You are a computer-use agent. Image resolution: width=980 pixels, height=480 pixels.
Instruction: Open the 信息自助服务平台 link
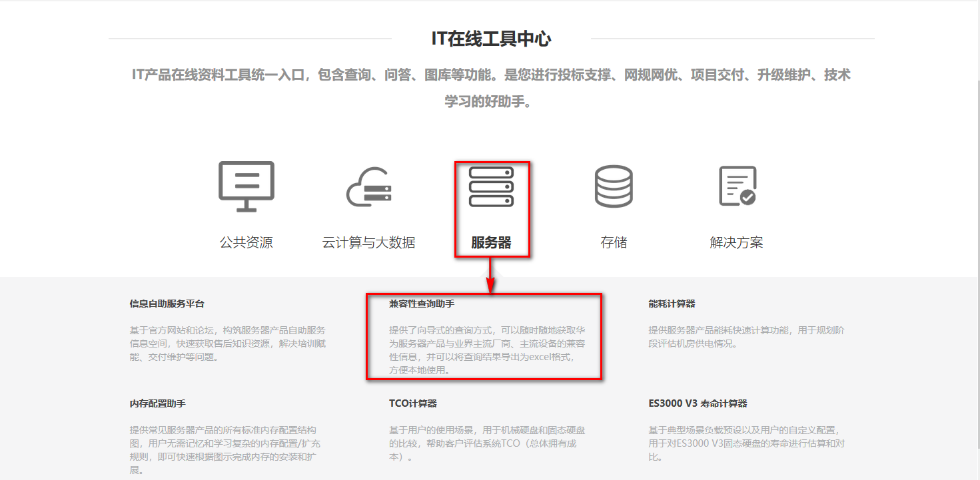click(167, 304)
